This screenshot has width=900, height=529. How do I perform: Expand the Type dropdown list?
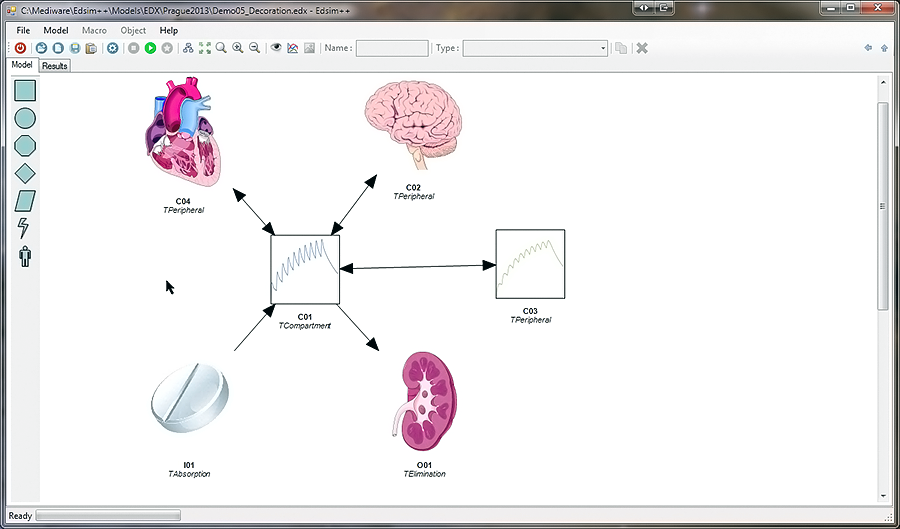tap(602, 48)
